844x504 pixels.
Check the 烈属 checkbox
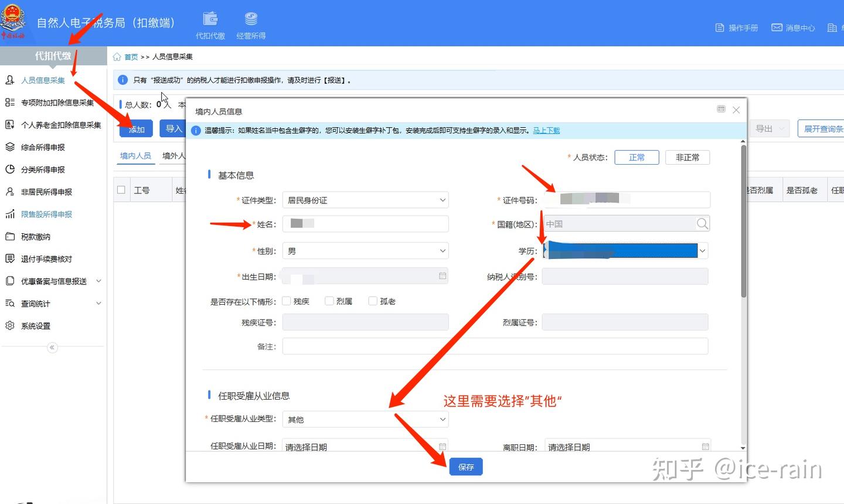[x=328, y=301]
